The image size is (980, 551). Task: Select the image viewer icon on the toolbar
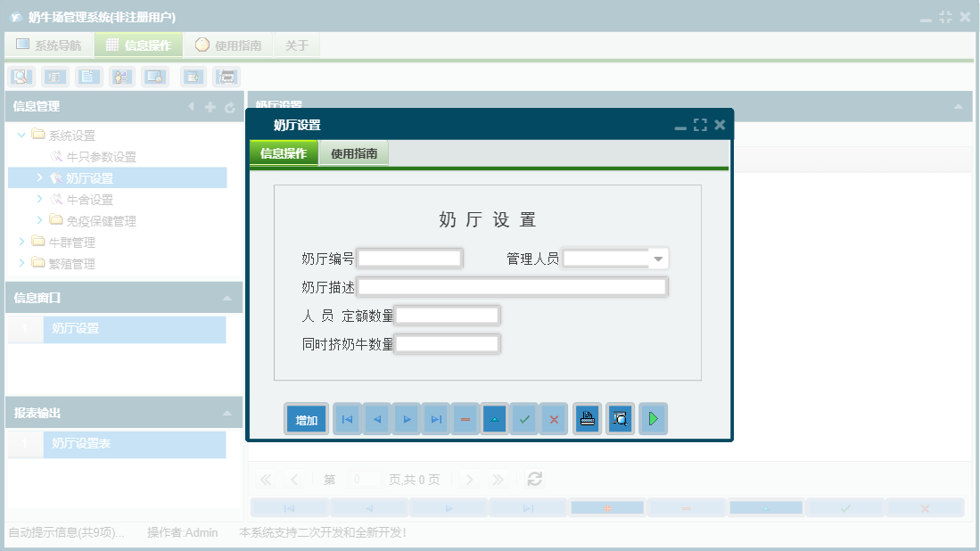click(153, 77)
